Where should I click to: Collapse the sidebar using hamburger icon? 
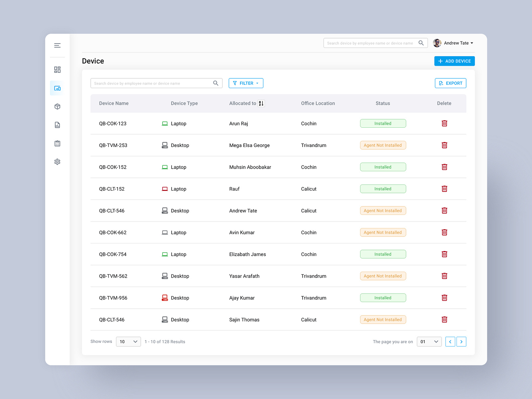[57, 45]
